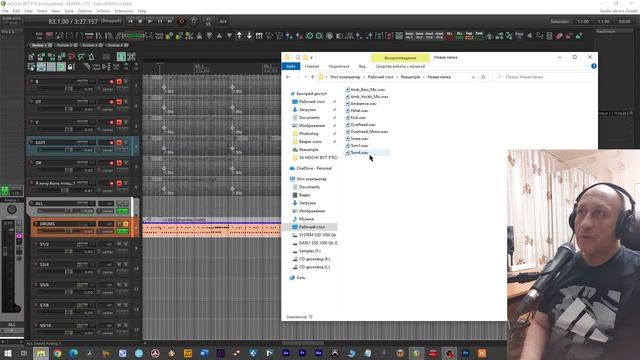Viewport: 640px width, 360px height.
Task: Select the S1/2 track name
Action: (x=44, y=244)
